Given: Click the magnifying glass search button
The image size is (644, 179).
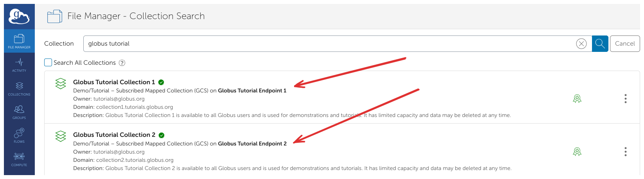Looking at the screenshot, I should [x=600, y=44].
